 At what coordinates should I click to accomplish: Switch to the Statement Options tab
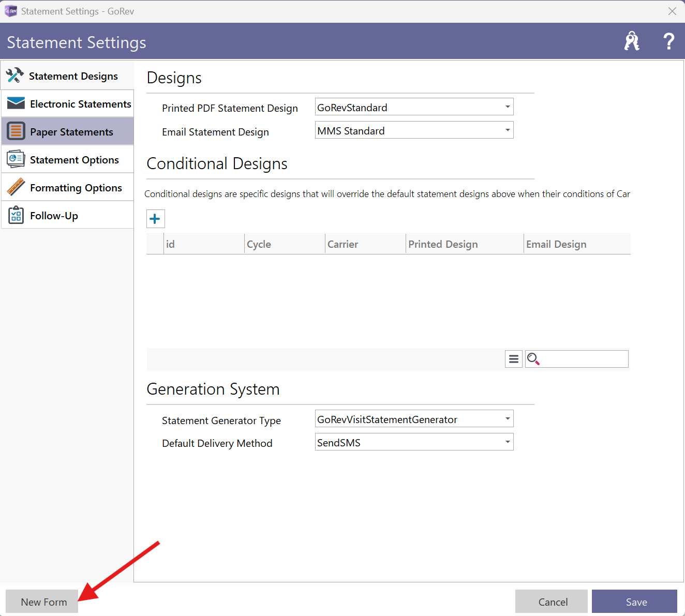point(74,160)
